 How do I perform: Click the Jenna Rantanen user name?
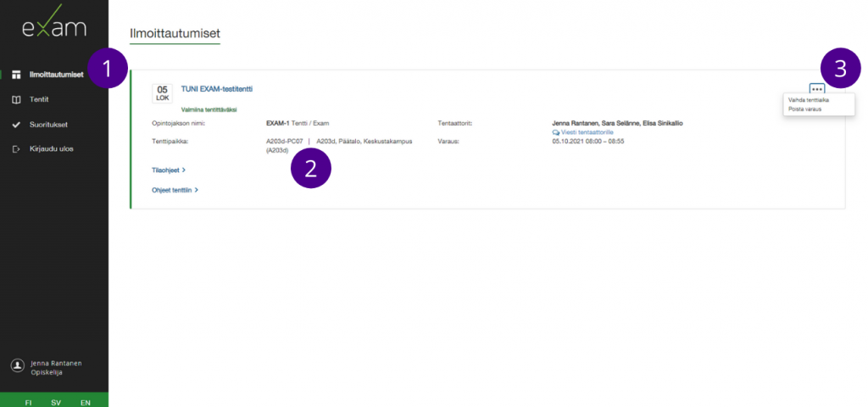click(x=56, y=363)
